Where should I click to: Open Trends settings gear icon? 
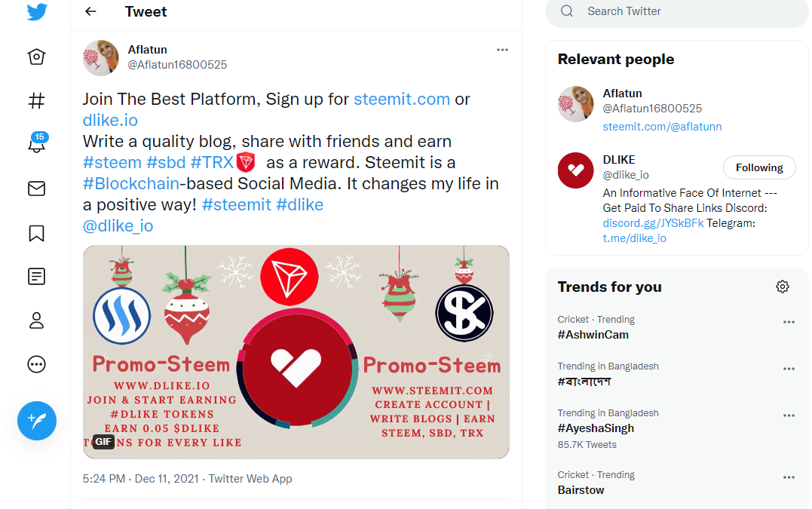783,287
